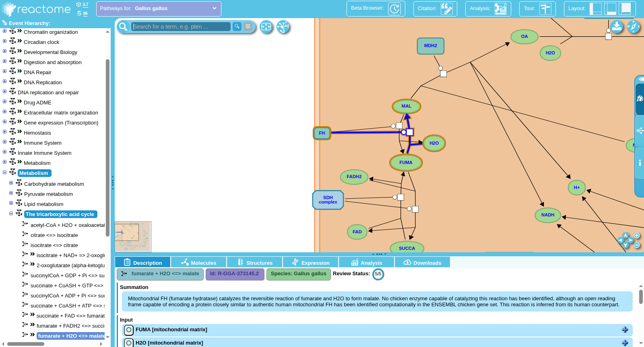Select citrate <=> isocitrate reaction
The width and height of the screenshot is (644, 347).
click(54, 235)
